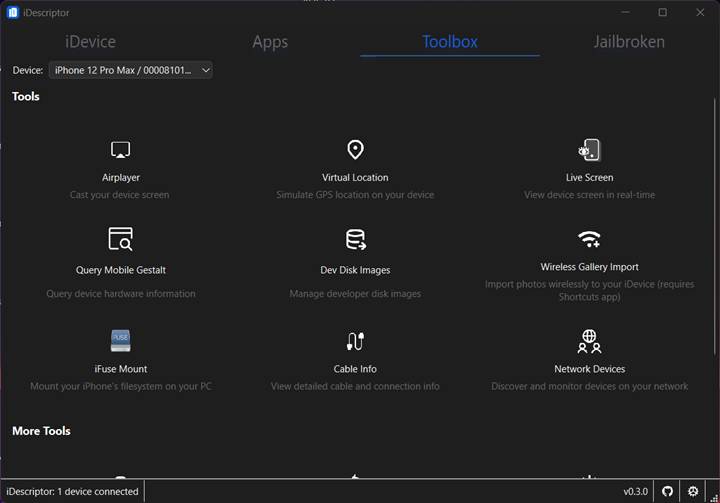Click the iFuse Mount drive icon
Viewport: 720px width, 503px height.
click(120, 340)
